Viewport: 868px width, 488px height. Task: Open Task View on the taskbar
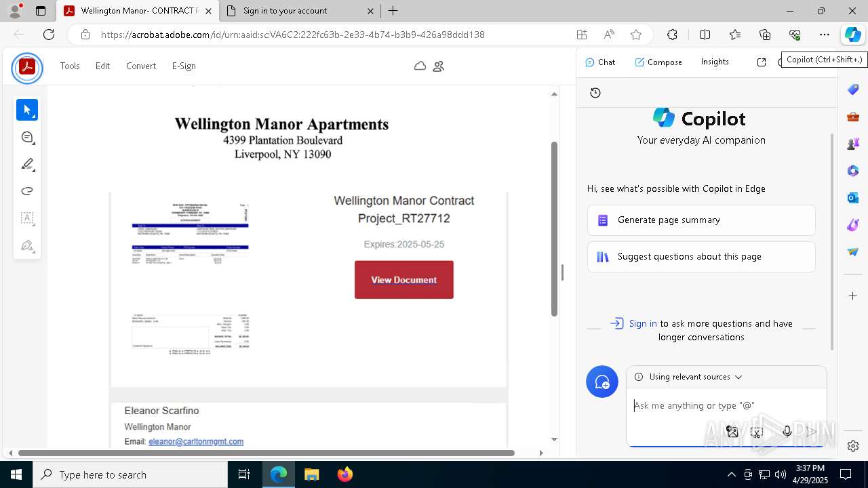click(244, 474)
